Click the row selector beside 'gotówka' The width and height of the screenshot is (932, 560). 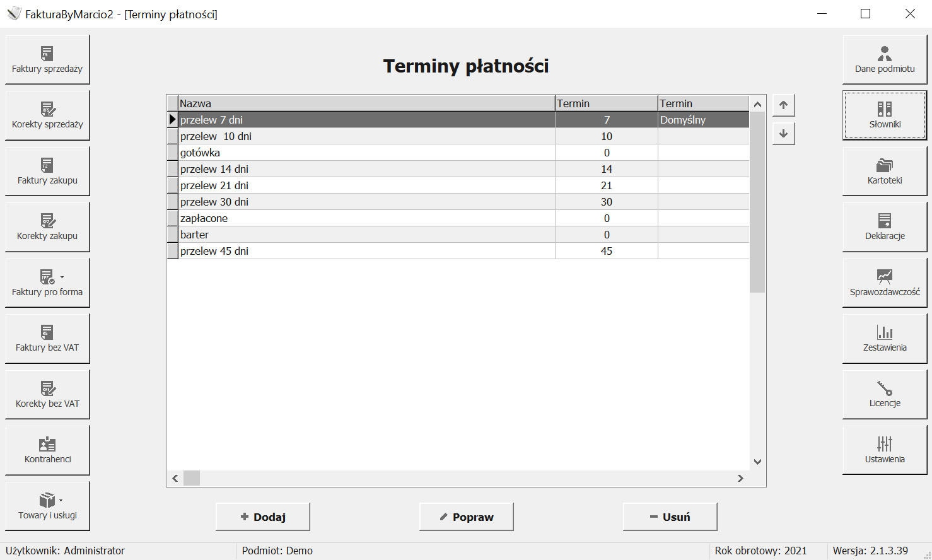click(x=172, y=153)
